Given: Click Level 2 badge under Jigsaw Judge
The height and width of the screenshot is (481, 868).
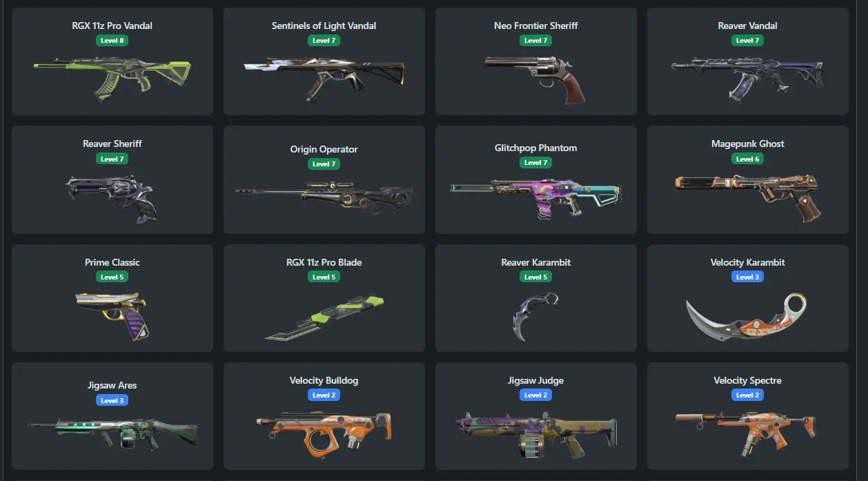Looking at the screenshot, I should point(535,395).
